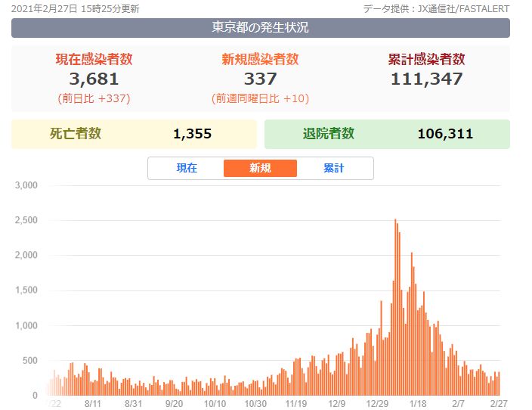This screenshot has width=532, height=410.
Task: Click the 10/10 x-axis date label
Action: (x=215, y=403)
